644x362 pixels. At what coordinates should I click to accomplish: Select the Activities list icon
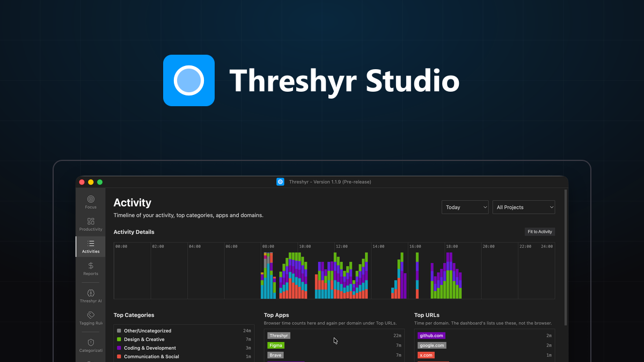tap(91, 243)
